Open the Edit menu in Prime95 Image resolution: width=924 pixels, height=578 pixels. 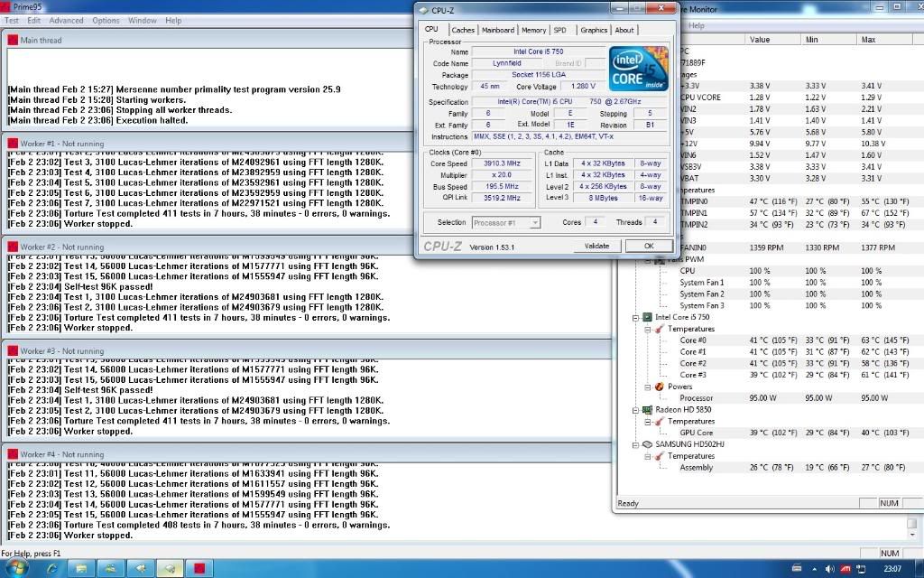[34, 20]
